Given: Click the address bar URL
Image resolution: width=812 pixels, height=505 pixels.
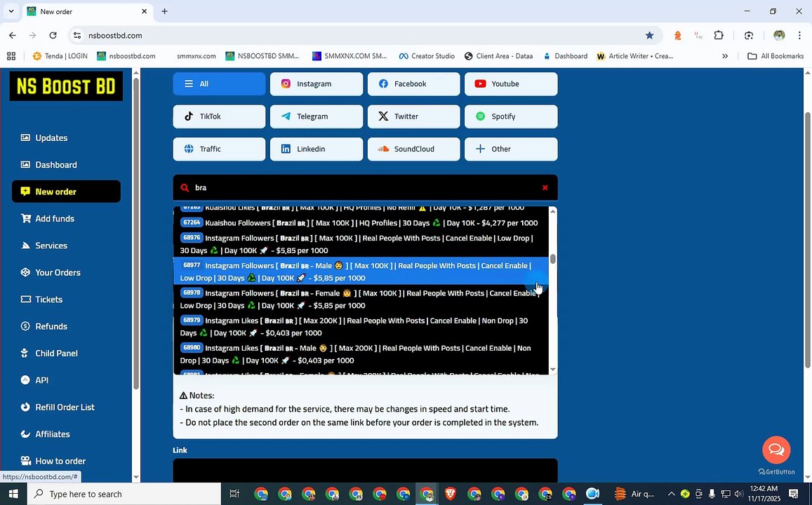Looking at the screenshot, I should [x=115, y=35].
